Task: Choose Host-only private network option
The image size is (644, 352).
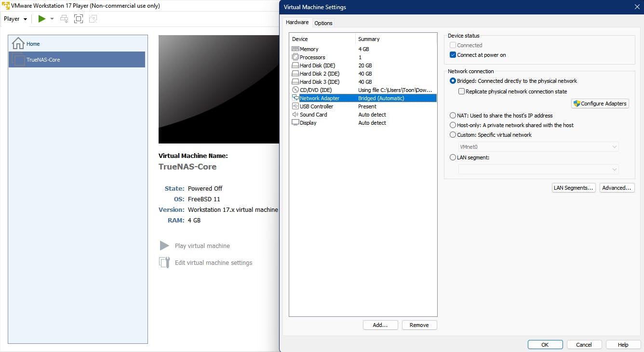Action: click(453, 125)
